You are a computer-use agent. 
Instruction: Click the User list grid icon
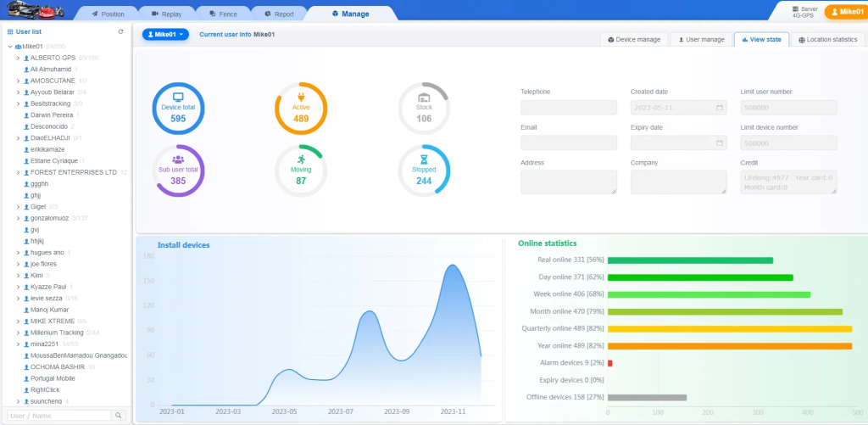[x=10, y=31]
